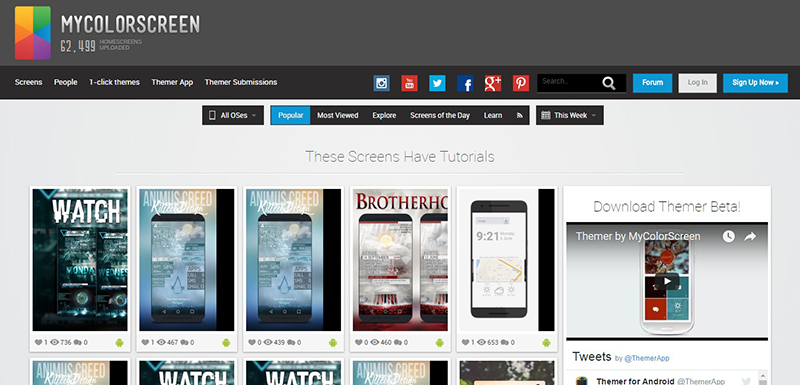Click the share arrow icon on video
This screenshot has width=800, height=385.
pos(750,237)
